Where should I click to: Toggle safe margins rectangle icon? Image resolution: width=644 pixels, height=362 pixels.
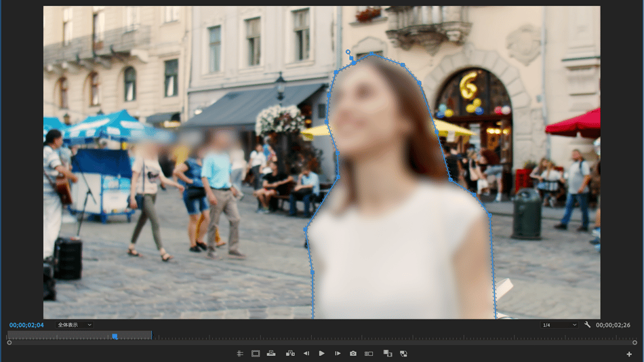coord(256,353)
